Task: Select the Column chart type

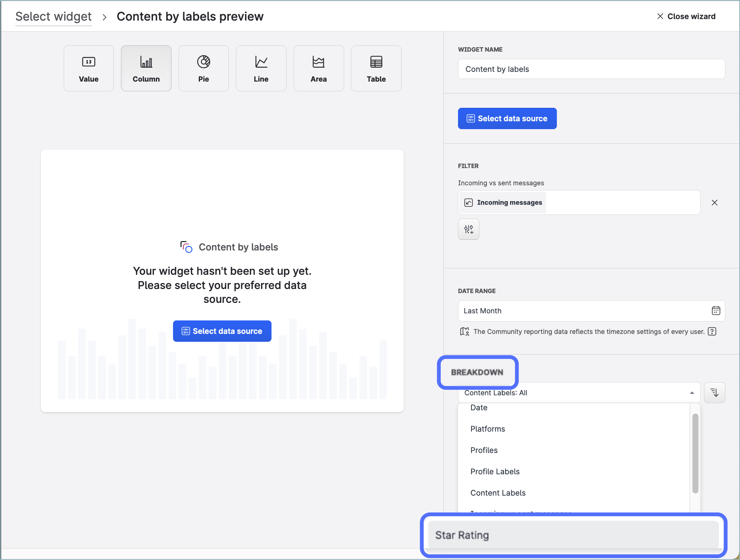Action: pos(146,69)
